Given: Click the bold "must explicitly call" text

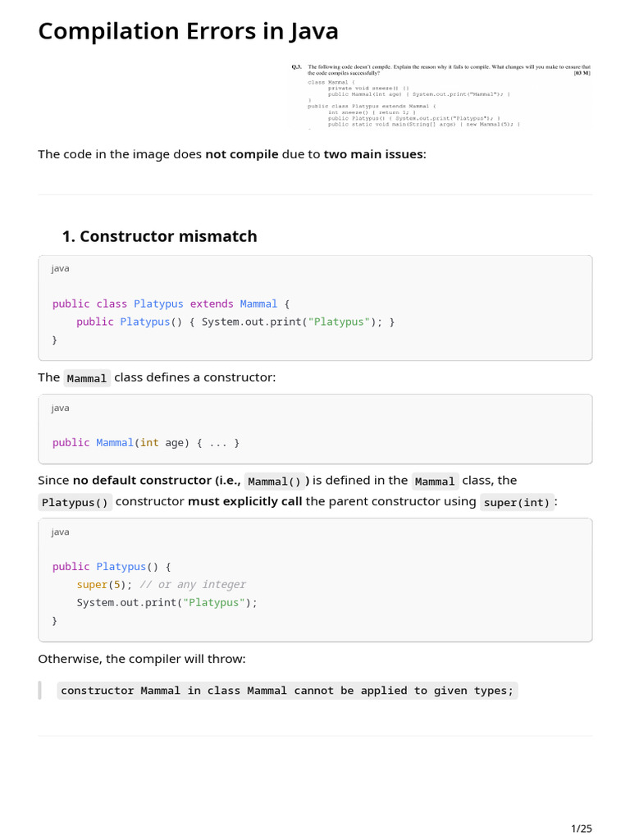Looking at the screenshot, I should (244, 501).
